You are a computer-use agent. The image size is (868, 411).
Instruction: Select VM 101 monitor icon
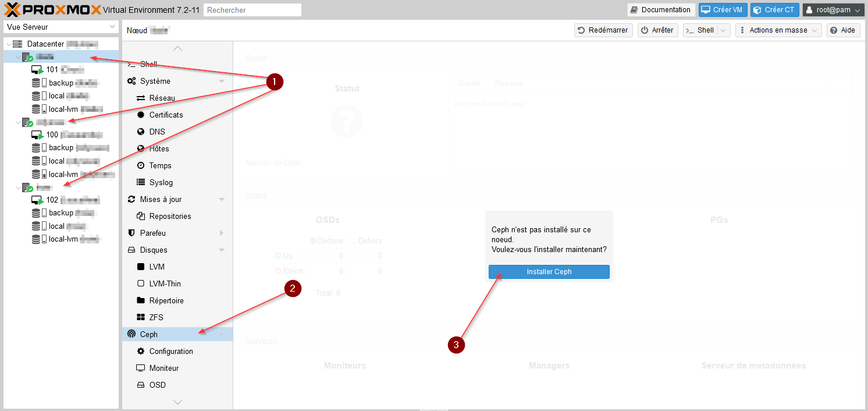coord(37,70)
